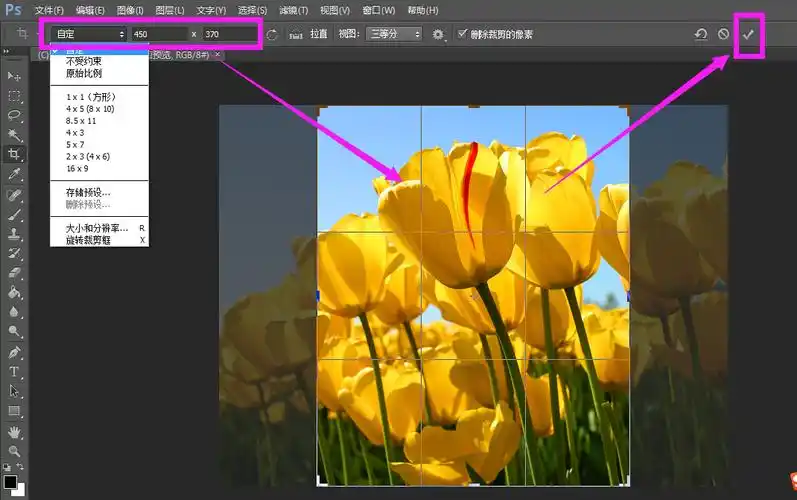797x500 pixels.
Task: Select the Move tool
Action: [14, 76]
